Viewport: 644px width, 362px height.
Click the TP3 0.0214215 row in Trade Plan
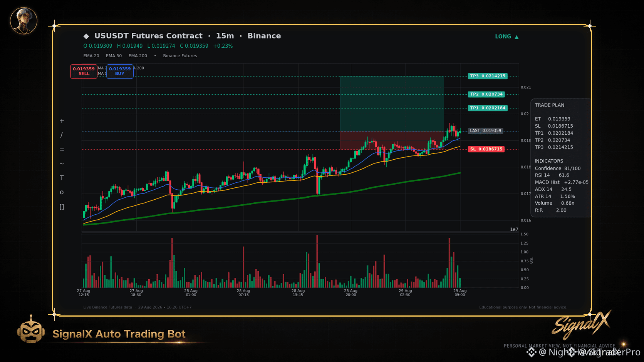click(554, 147)
